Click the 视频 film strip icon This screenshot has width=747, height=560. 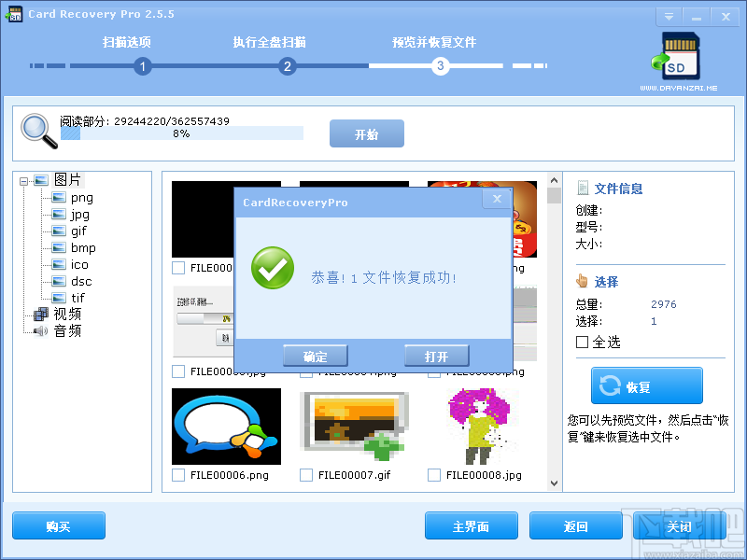pos(41,315)
